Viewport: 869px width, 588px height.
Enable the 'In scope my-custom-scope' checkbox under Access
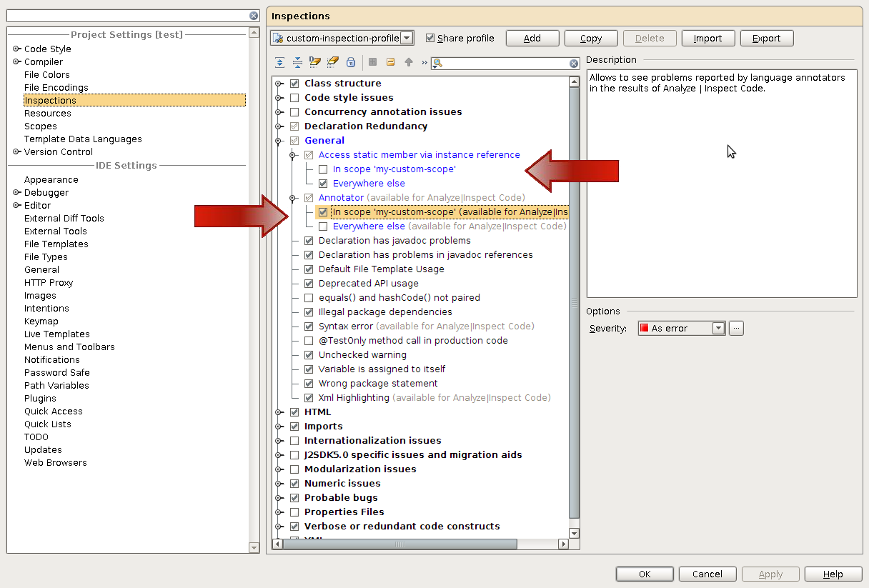click(323, 169)
